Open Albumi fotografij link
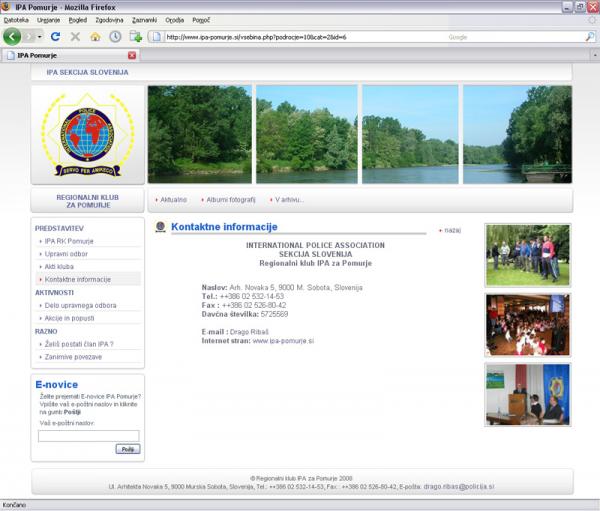The width and height of the screenshot is (600, 511). point(230,200)
